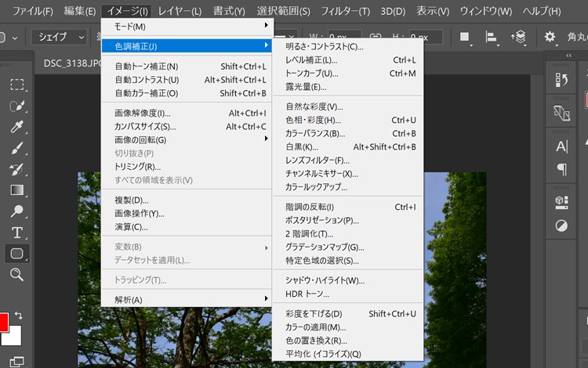The width and height of the screenshot is (588, 368).
Task: Click the shape height H field
Action: pyautogui.click(x=426, y=37)
